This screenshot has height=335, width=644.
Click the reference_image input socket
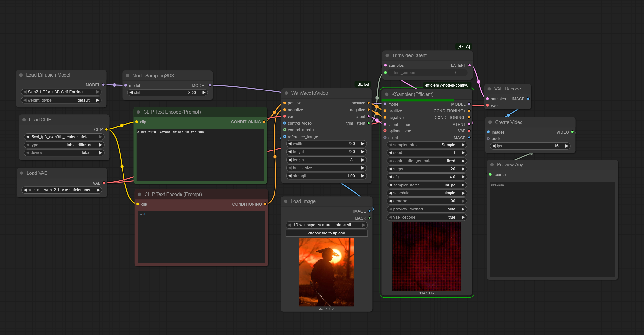285,137
